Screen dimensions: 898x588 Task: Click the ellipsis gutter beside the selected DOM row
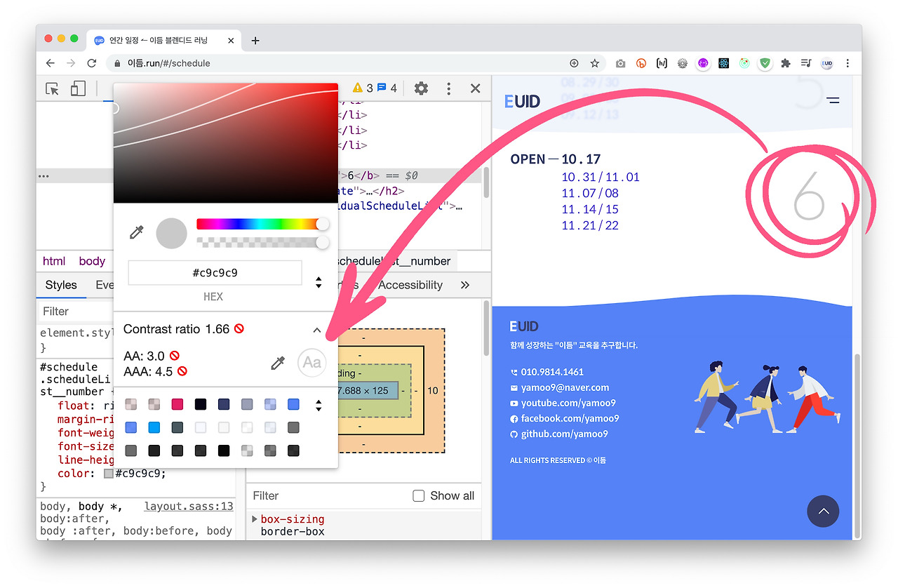pos(43,176)
